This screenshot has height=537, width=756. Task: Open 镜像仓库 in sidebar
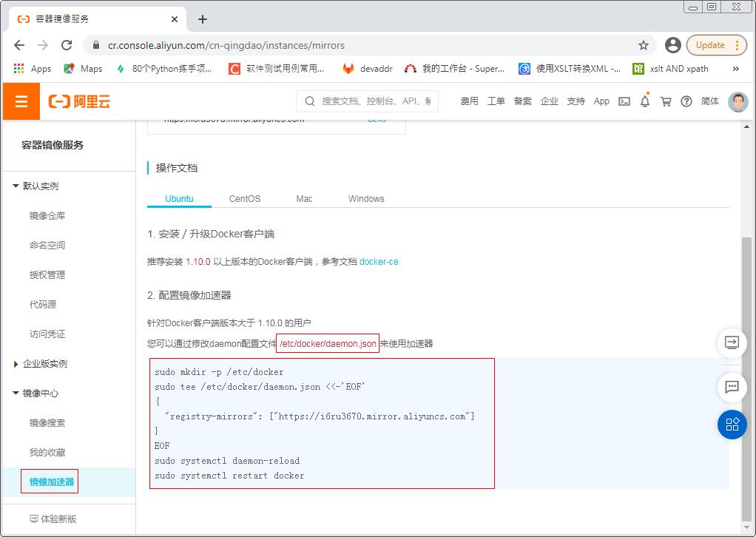click(47, 215)
